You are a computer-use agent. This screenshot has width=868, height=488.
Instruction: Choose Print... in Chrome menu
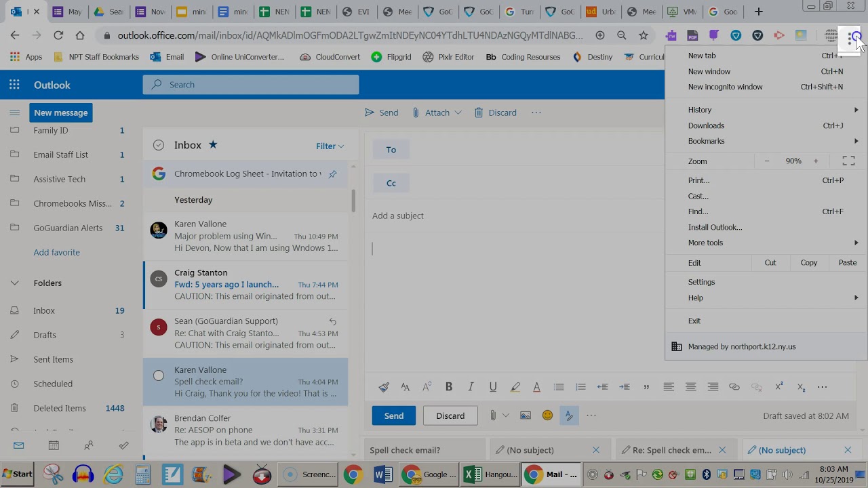tap(766, 180)
